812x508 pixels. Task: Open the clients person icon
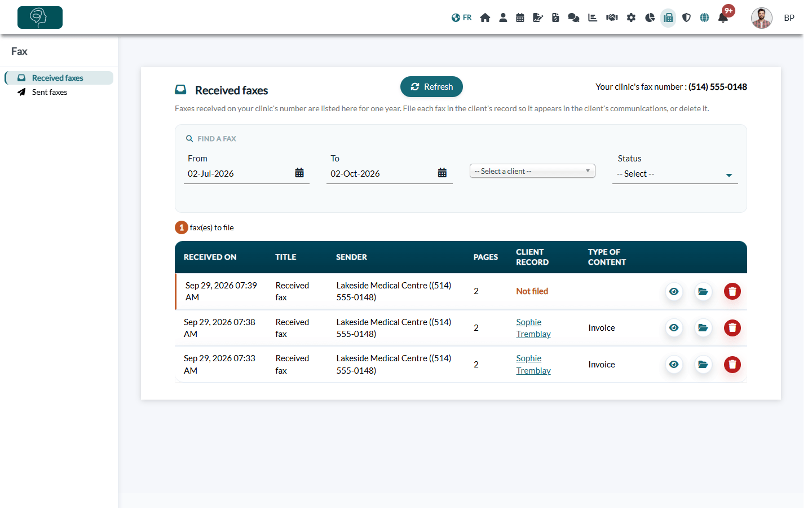click(x=503, y=17)
